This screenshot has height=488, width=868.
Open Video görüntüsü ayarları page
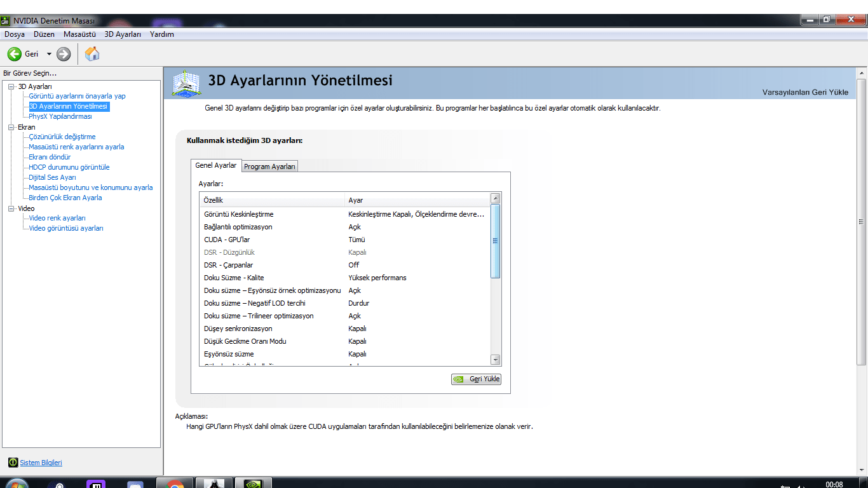[x=66, y=228]
